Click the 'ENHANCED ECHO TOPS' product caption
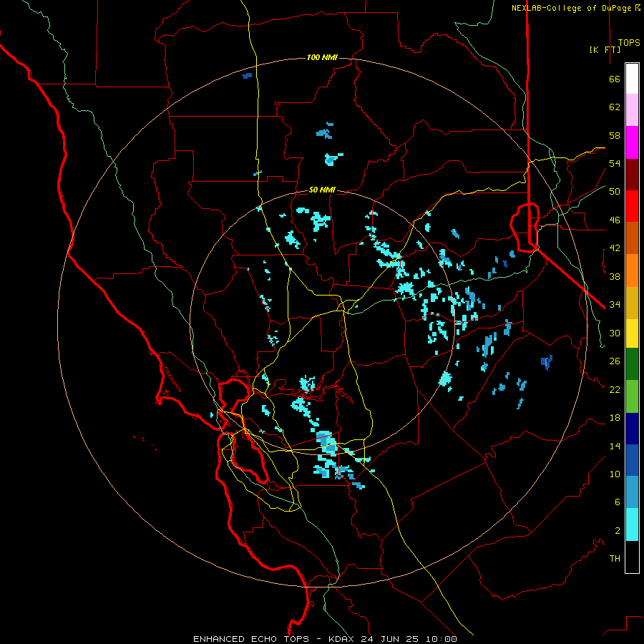The image size is (644, 644). pyautogui.click(x=251, y=639)
